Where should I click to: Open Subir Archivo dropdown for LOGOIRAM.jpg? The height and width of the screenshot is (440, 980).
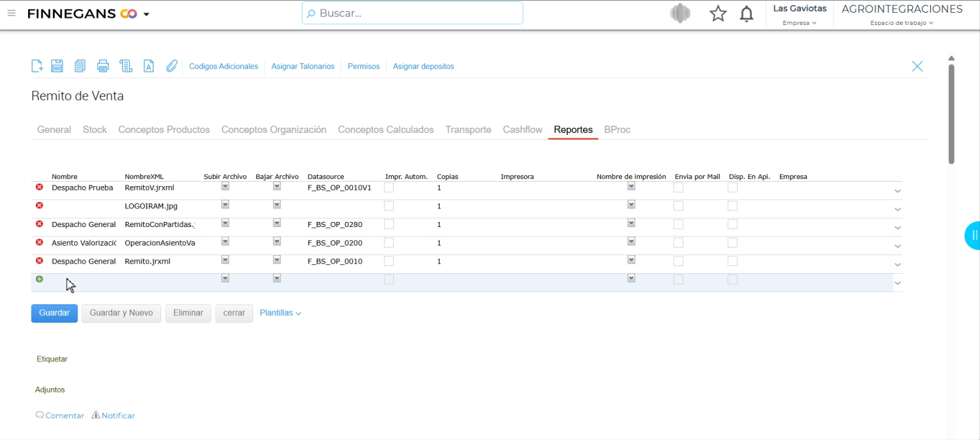pos(225,205)
